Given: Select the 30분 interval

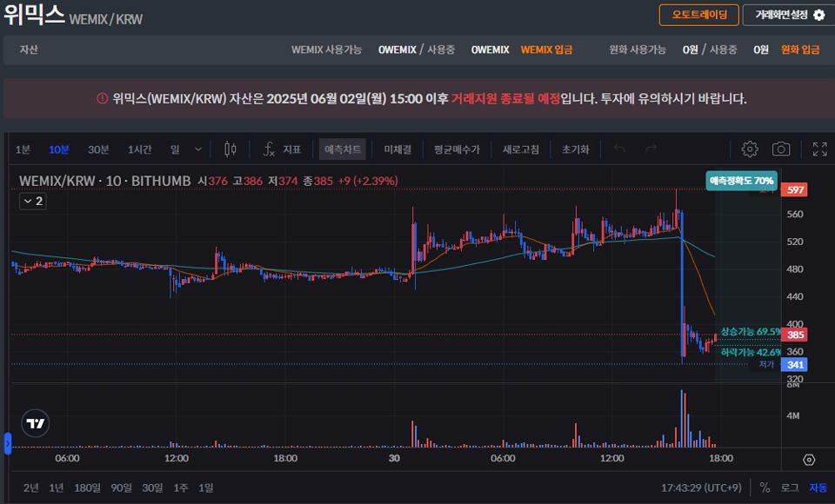Looking at the screenshot, I should (x=98, y=149).
